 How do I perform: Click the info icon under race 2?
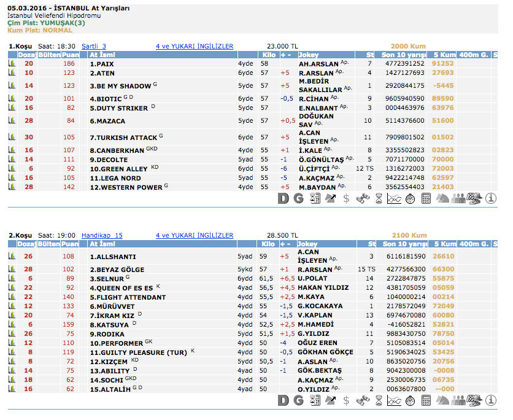(490, 401)
